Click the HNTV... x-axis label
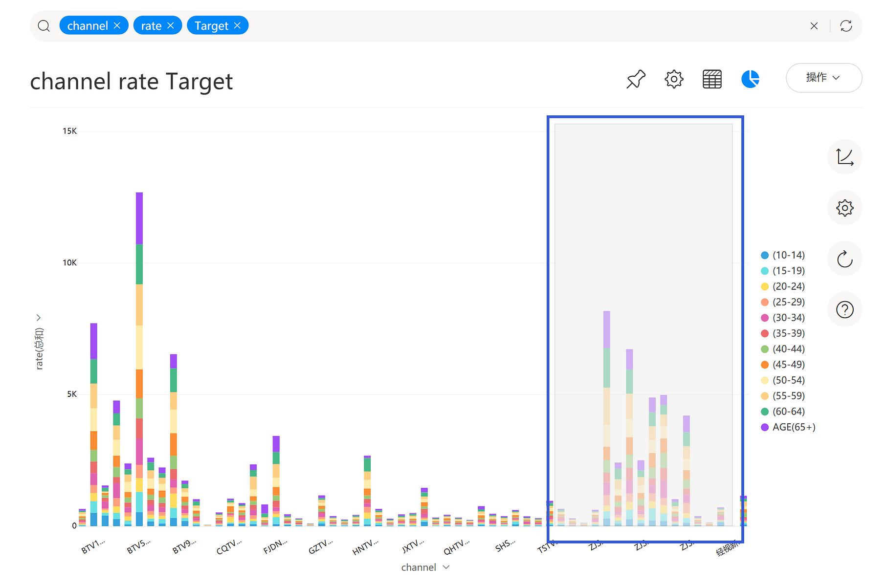 pos(365,547)
